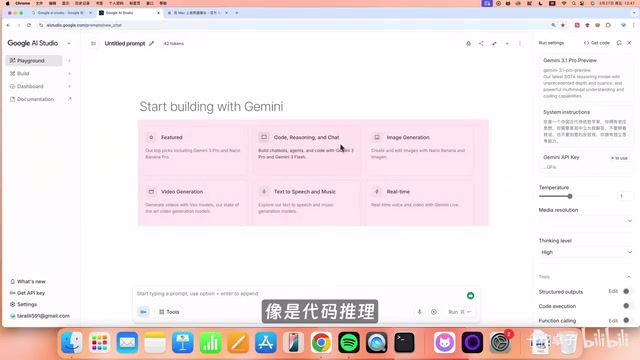Click the Run button

[x=460, y=312]
